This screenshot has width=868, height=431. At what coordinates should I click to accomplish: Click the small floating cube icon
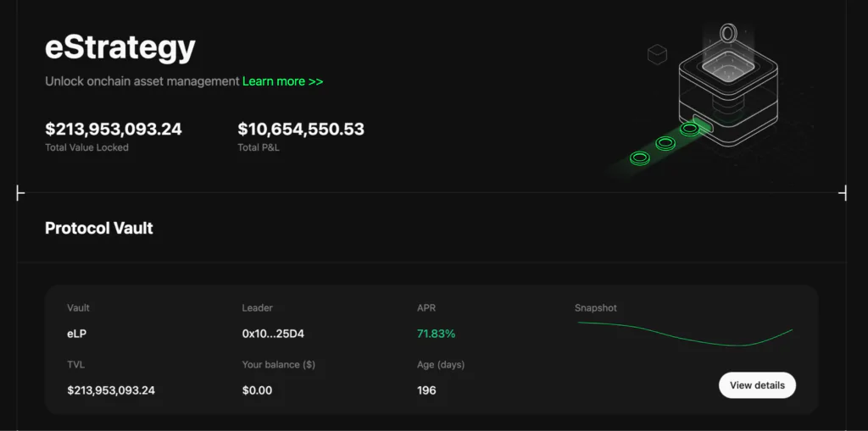(x=657, y=55)
